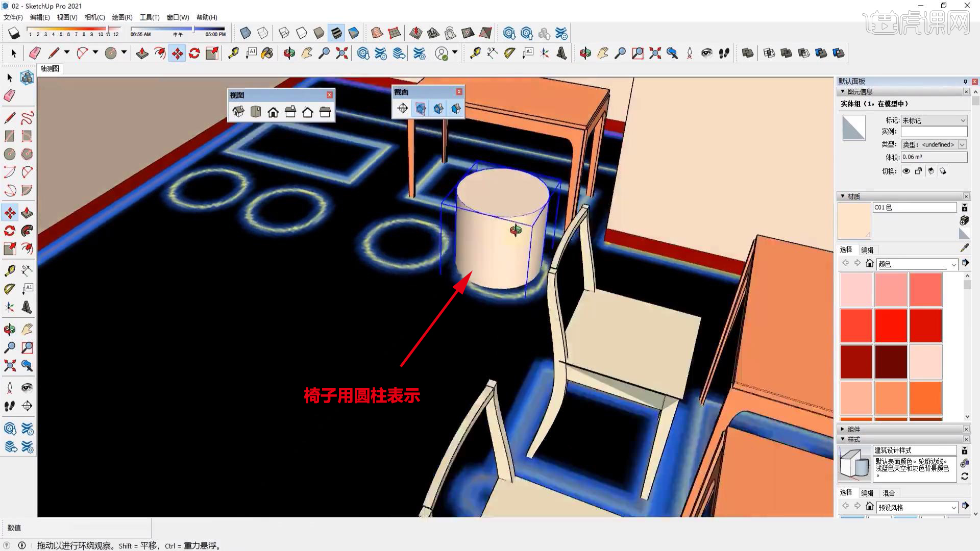Viewport: 980px width, 551px height.
Task: Open the 绘图(R) menu
Action: 122,17
